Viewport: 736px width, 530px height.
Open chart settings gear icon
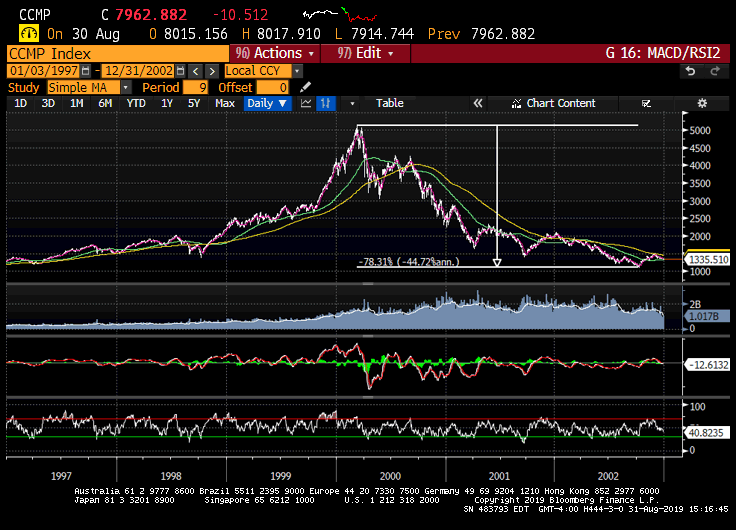(702, 103)
